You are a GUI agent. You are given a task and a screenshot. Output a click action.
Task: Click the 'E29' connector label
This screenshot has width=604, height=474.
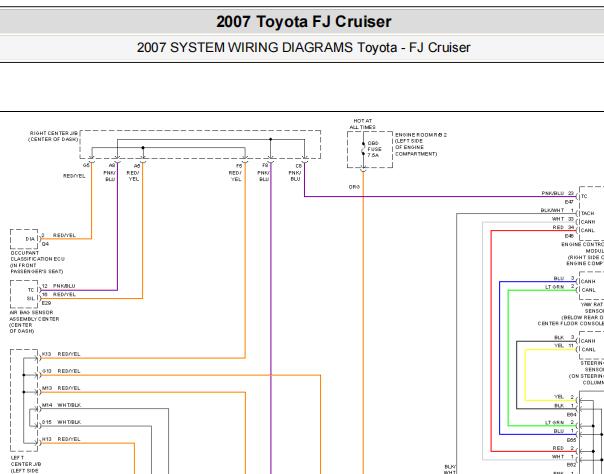point(46,303)
